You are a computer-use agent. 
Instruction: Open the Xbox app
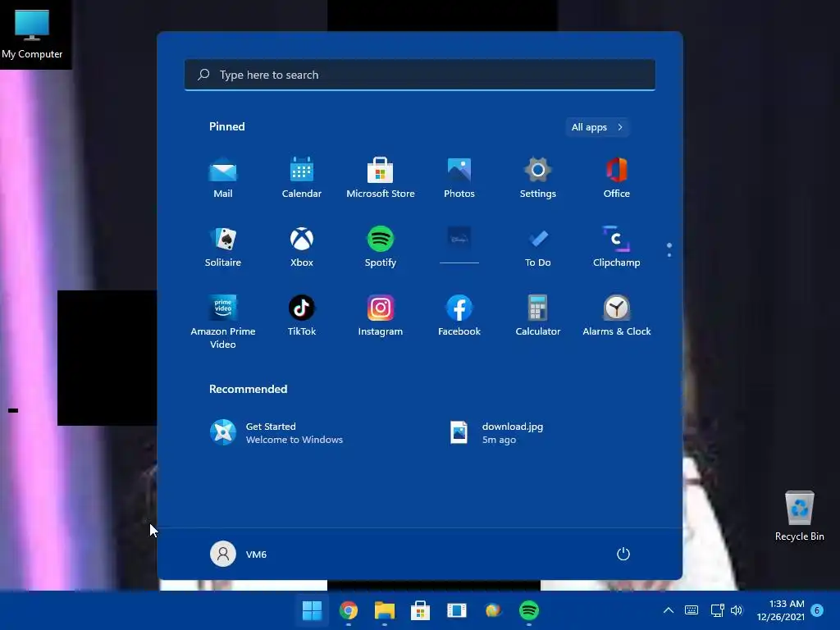[302, 246]
